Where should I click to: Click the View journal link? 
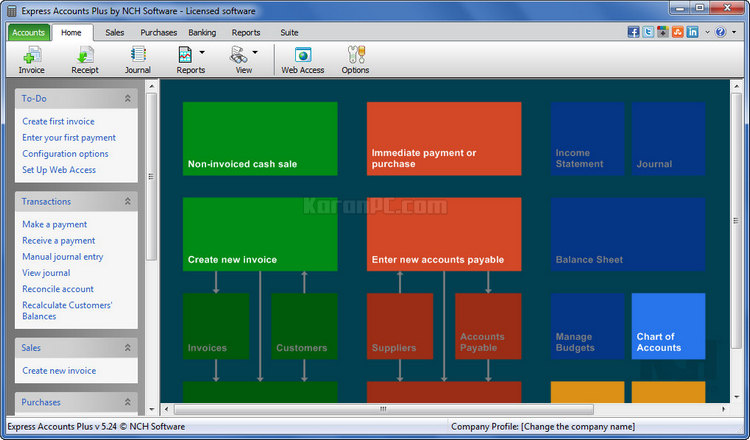point(46,273)
